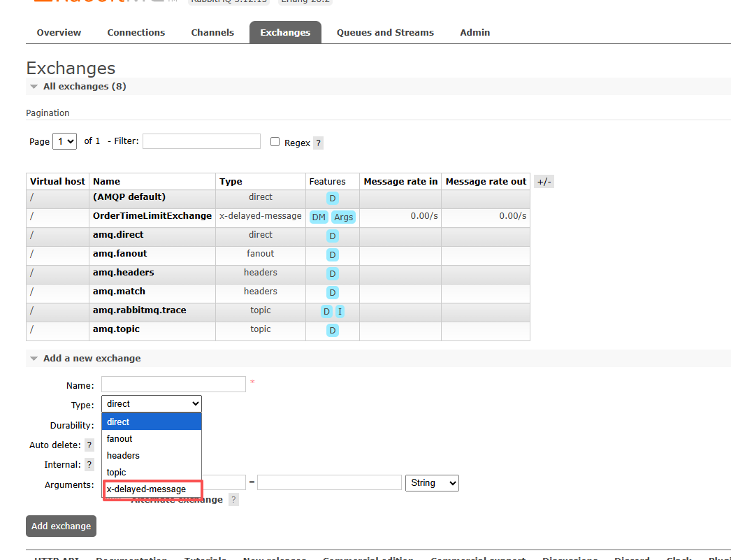Open the amq.headers exchange
This screenshot has width=731, height=560.
pos(123,272)
